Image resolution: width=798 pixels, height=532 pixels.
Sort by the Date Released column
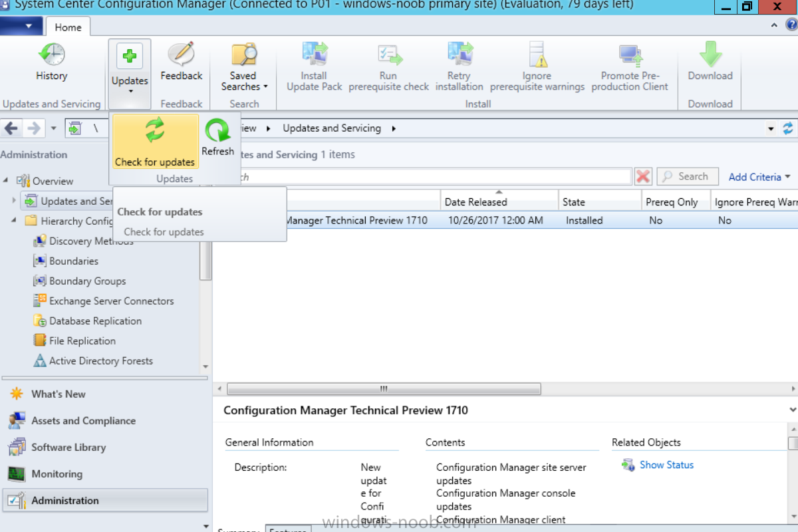pos(499,201)
